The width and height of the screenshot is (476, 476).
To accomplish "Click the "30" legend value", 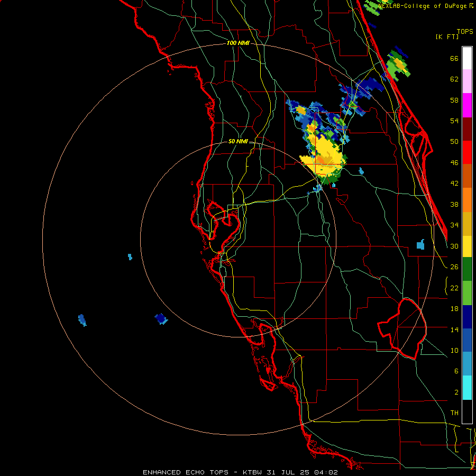I will [x=454, y=246].
